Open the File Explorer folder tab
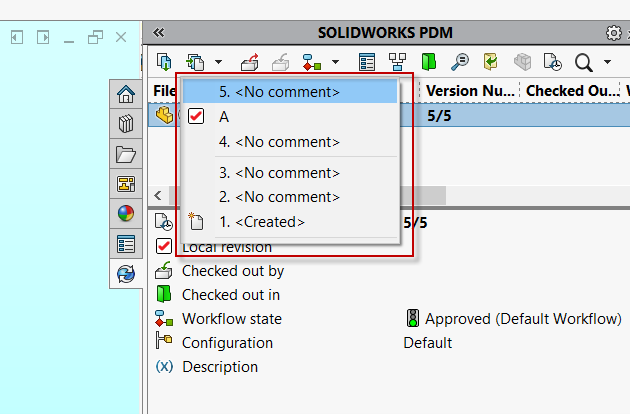 tap(126, 154)
